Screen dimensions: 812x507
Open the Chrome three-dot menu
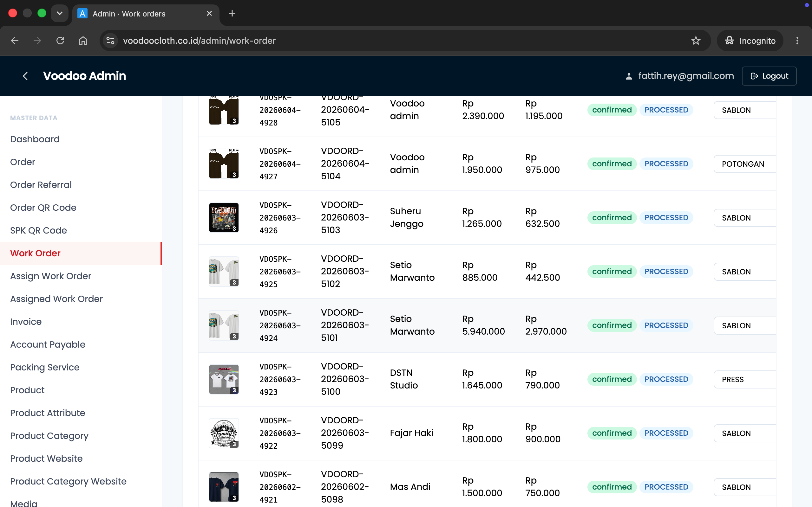pos(797,41)
